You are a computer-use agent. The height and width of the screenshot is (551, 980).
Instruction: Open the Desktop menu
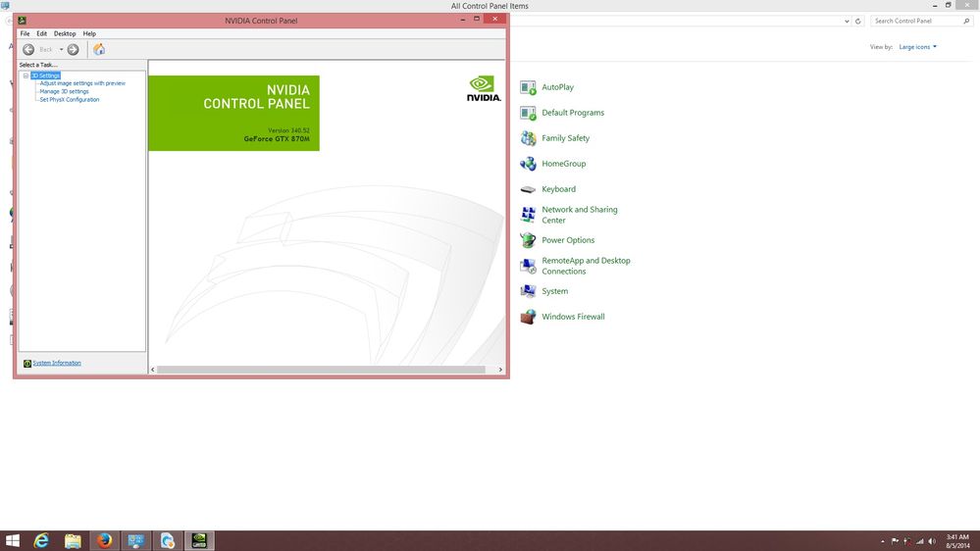coord(65,33)
